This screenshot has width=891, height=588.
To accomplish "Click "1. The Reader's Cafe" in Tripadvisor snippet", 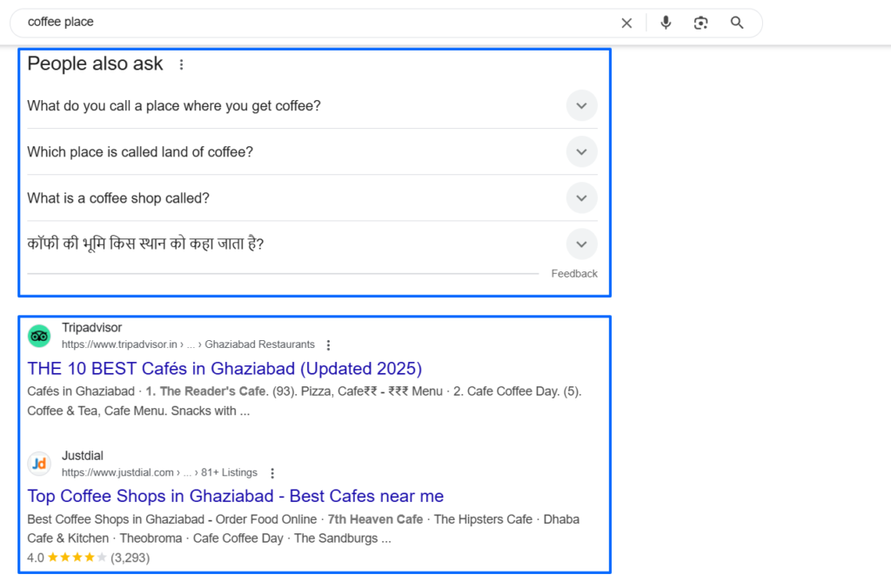I will (205, 391).
